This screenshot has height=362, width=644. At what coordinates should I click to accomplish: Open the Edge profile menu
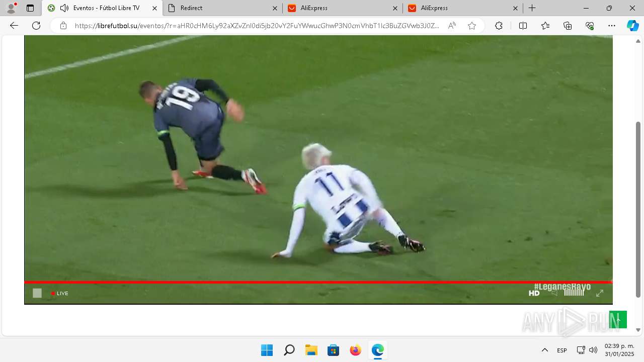[11, 8]
